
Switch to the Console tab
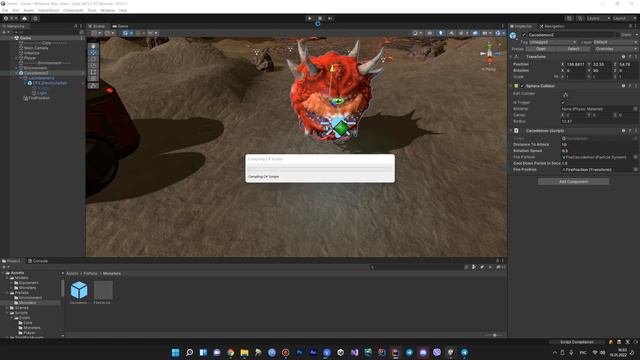(x=38, y=261)
